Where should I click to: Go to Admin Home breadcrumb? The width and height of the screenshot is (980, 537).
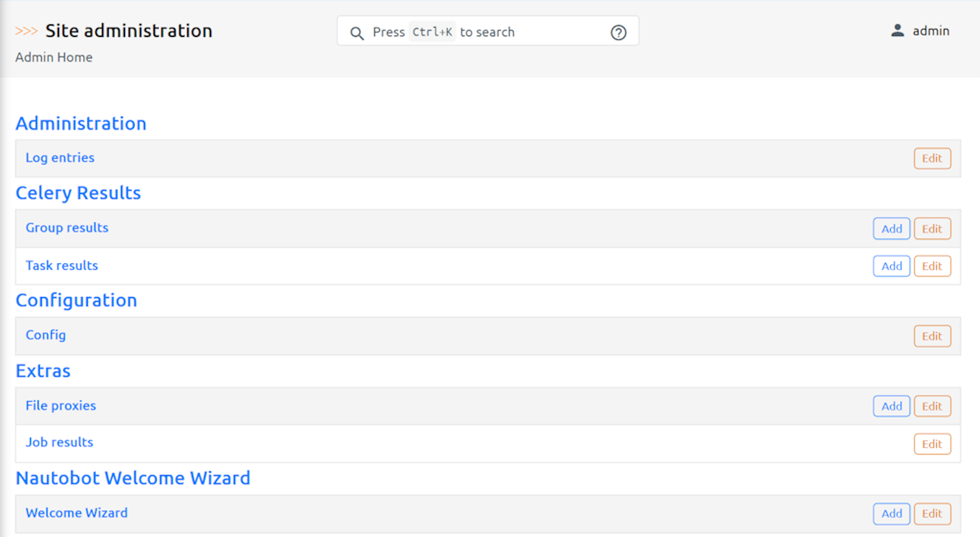pyautogui.click(x=54, y=57)
